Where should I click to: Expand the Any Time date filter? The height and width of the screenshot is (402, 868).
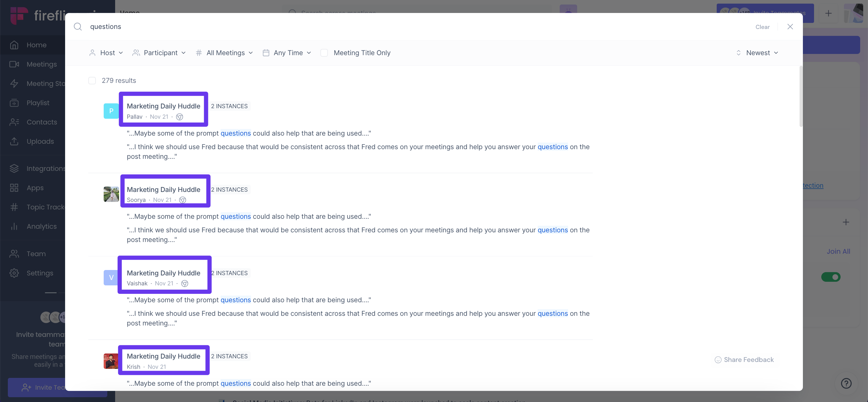tap(287, 52)
